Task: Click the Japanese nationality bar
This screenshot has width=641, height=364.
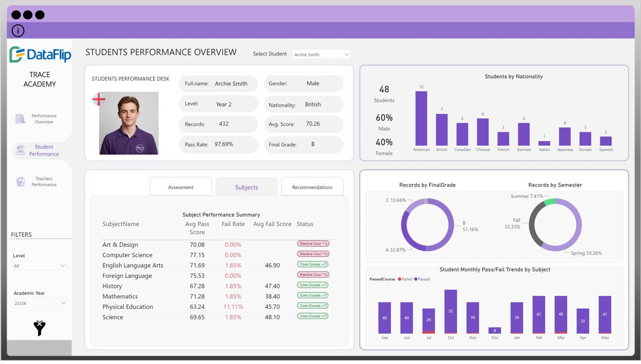Action: (x=565, y=136)
